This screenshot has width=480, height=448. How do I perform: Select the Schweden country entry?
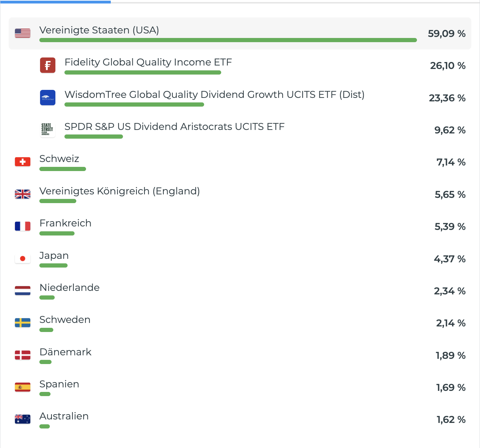(65, 320)
